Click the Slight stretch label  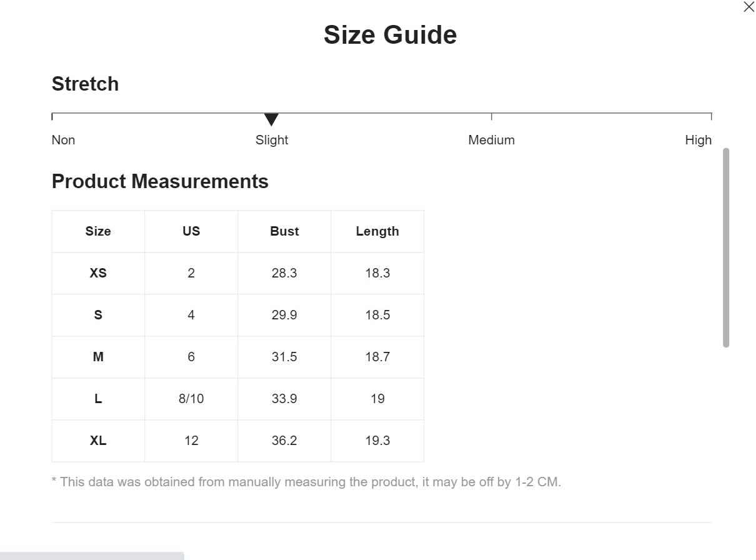click(272, 140)
